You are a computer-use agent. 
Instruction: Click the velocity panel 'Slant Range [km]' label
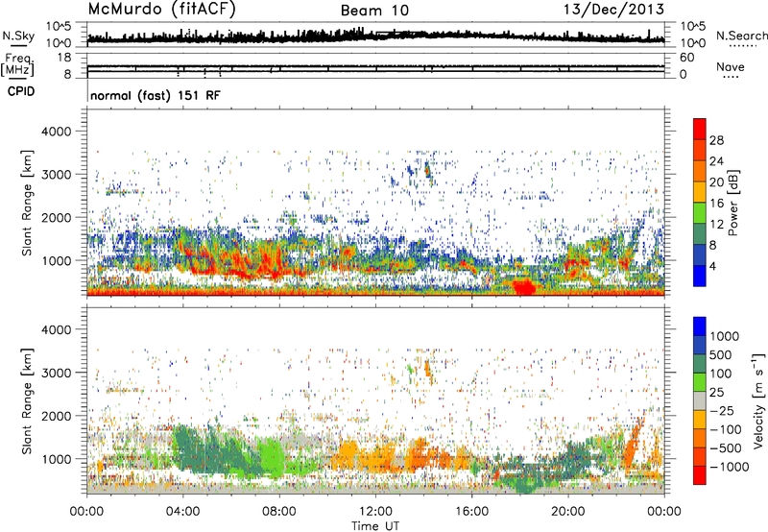click(x=27, y=401)
